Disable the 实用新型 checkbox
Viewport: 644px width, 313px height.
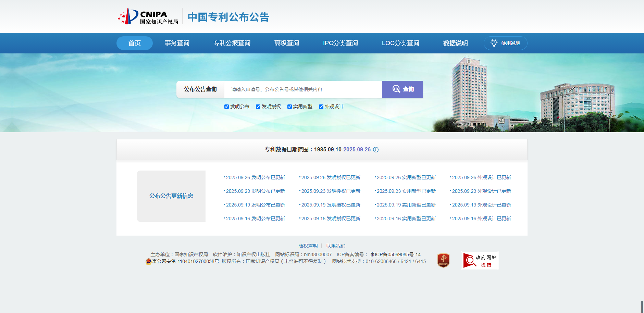[289, 107]
